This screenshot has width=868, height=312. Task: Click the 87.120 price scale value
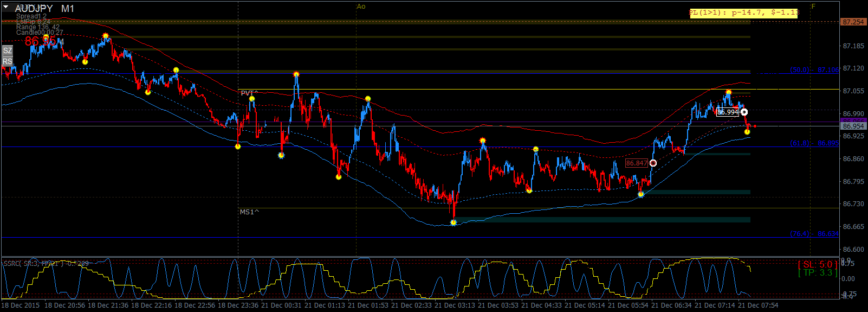853,68
